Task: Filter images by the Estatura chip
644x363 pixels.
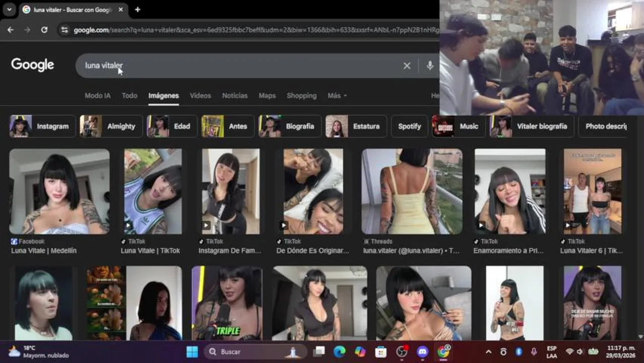Action: click(x=356, y=126)
